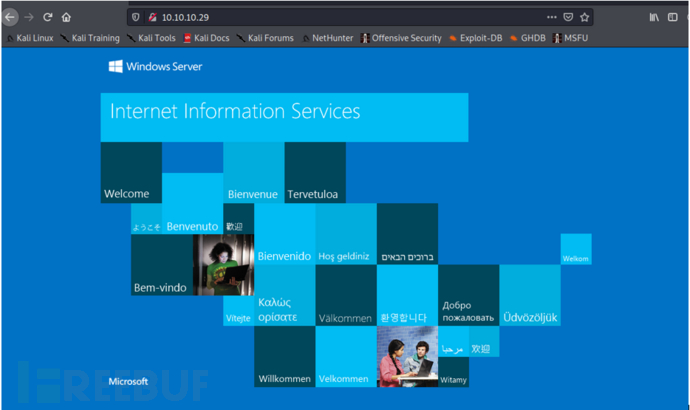The width and height of the screenshot is (690, 410).
Task: Click the Willkommen tile
Action: tap(284, 356)
